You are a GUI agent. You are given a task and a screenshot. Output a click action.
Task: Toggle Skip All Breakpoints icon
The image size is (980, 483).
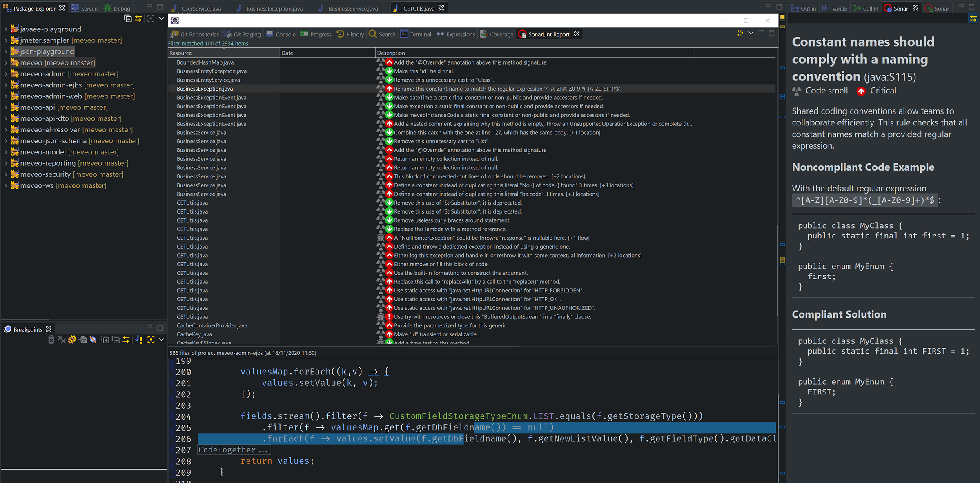93,339
